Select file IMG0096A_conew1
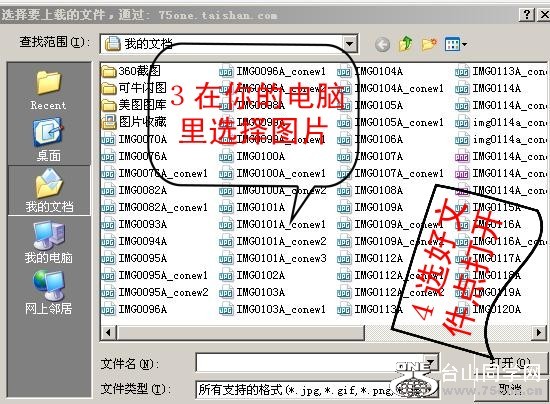Image resolution: width=550 pixels, height=404 pixels. tap(272, 71)
